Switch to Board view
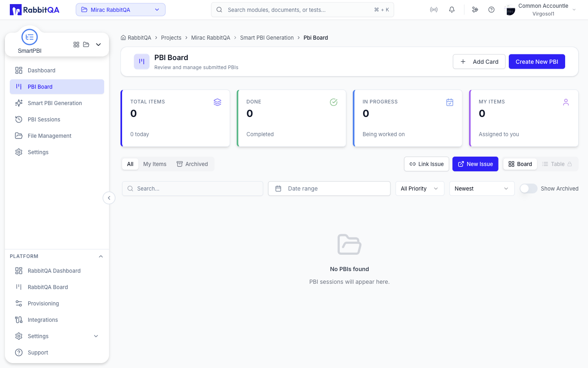Viewport: 588px width, 368px height. pos(520,164)
